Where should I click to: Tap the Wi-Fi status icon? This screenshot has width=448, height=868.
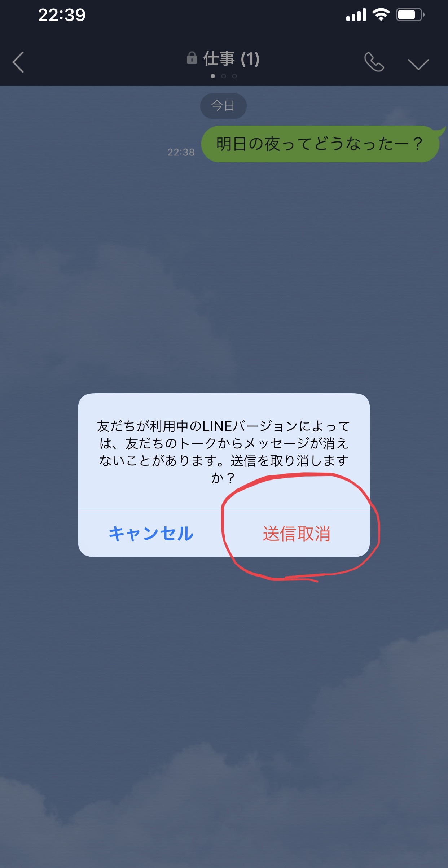(381, 15)
